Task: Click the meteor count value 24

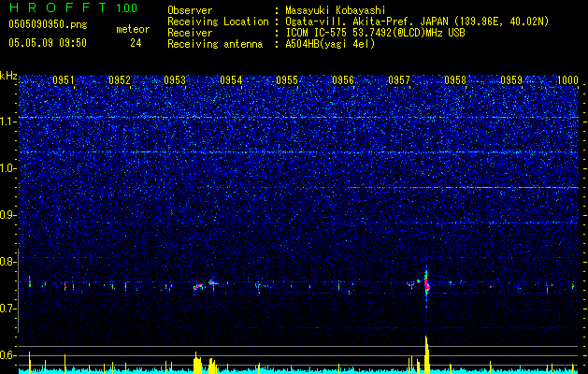Action: pyautogui.click(x=136, y=43)
